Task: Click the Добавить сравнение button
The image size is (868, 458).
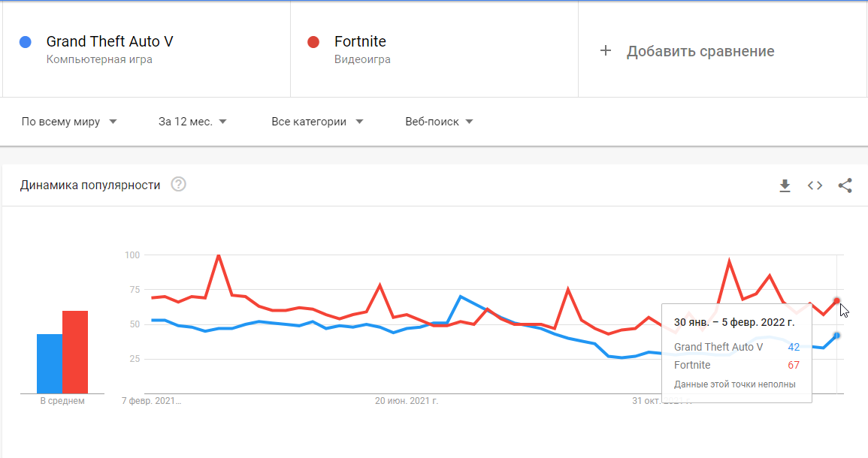Action: 700,51
